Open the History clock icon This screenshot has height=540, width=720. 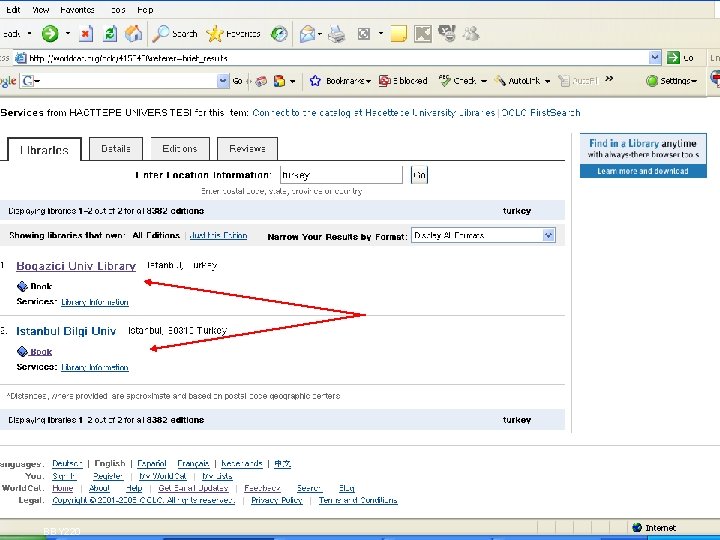[x=279, y=34]
